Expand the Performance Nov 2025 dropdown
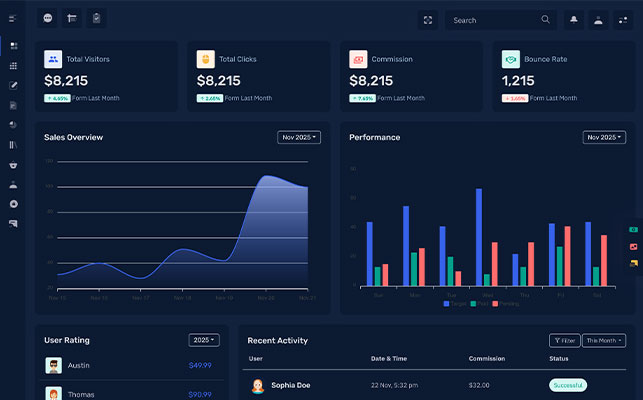 [x=604, y=137]
